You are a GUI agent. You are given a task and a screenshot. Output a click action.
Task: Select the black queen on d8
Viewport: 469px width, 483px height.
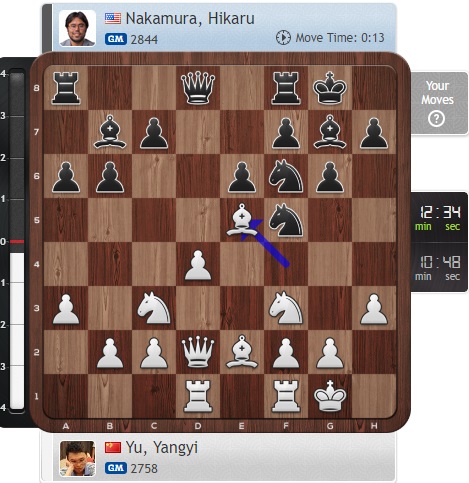(x=198, y=88)
